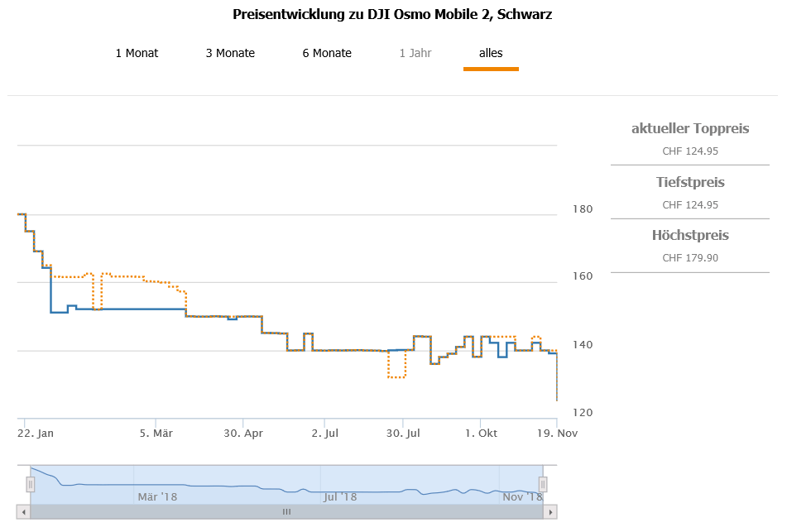Click the Höchstpreis value CHF 179.90
The height and width of the screenshot is (532, 787).
690,258
